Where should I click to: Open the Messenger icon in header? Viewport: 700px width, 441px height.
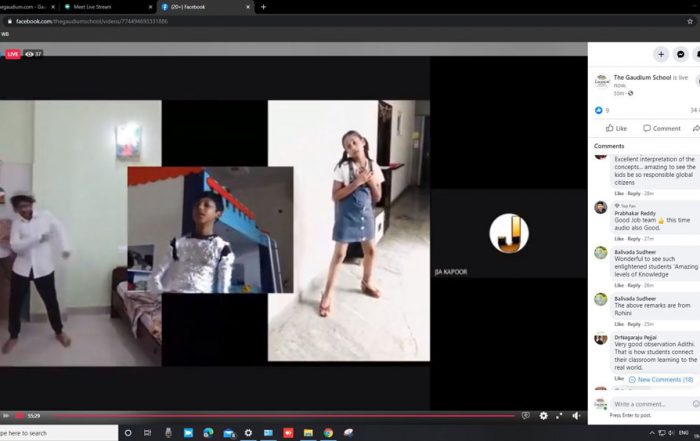tap(681, 54)
